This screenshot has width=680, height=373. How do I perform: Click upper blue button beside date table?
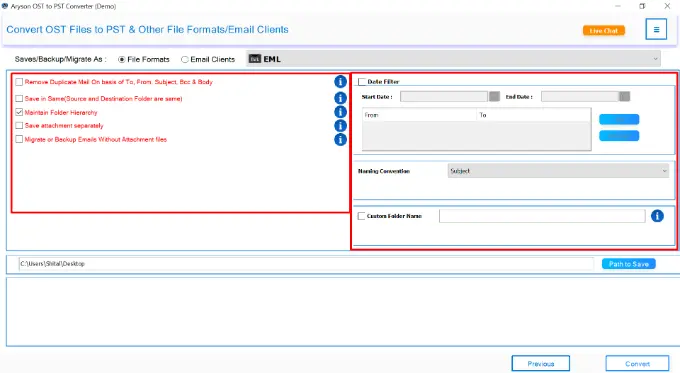point(619,119)
